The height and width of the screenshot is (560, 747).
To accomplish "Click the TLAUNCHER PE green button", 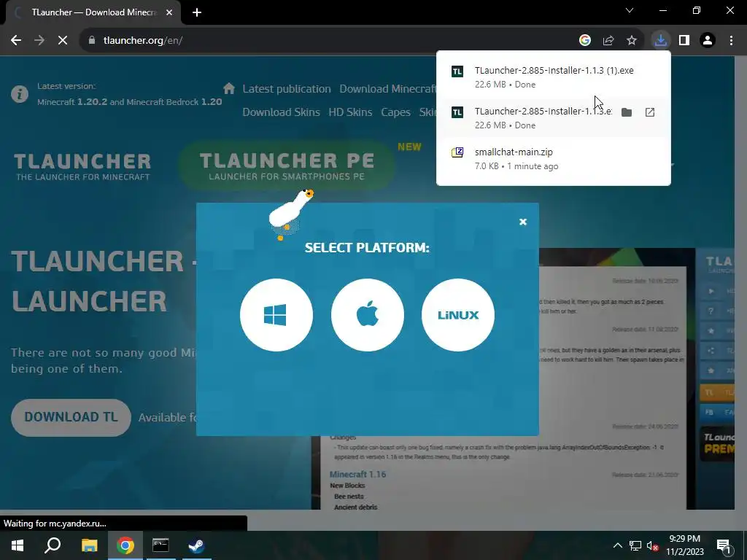I will point(287,166).
